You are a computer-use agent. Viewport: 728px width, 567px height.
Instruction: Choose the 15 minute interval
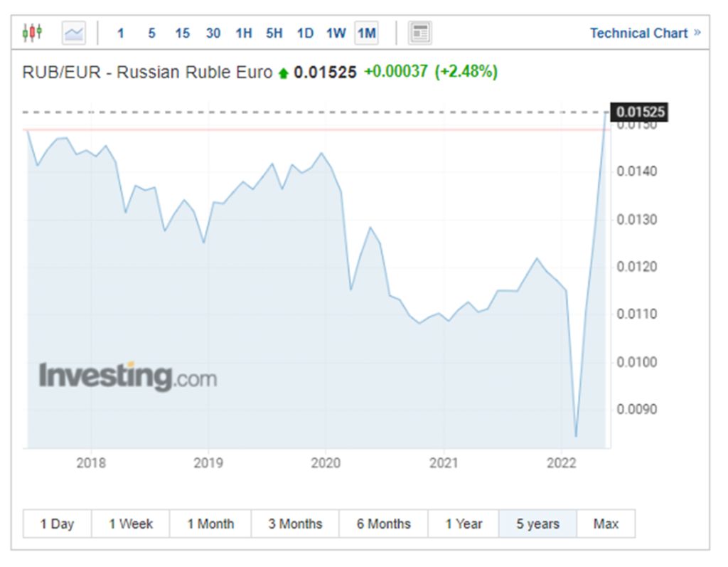pos(182,33)
